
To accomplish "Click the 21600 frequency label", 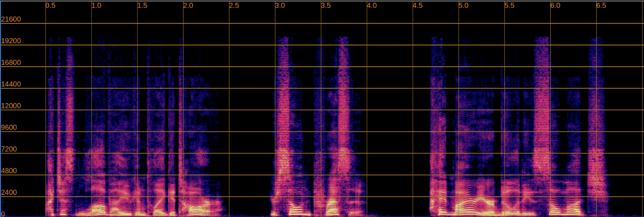I will (11, 19).
